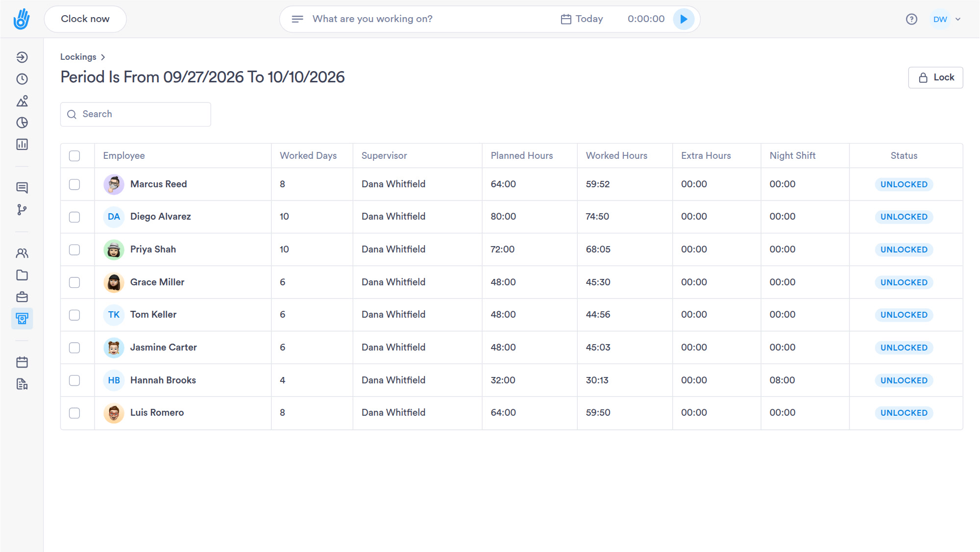
Task: Open the timesheet clock icon in sidebar
Action: 22,79
